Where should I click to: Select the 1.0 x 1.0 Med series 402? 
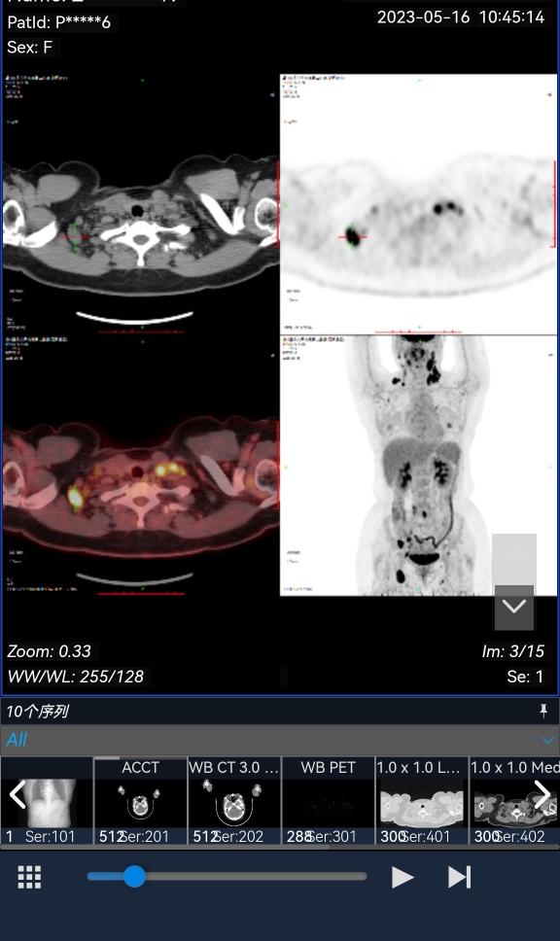coord(514,801)
